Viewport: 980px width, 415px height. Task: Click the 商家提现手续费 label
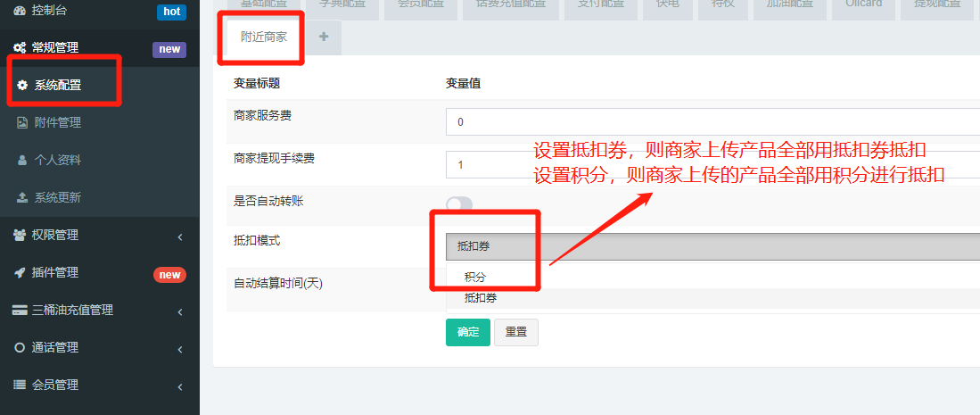pos(274,158)
